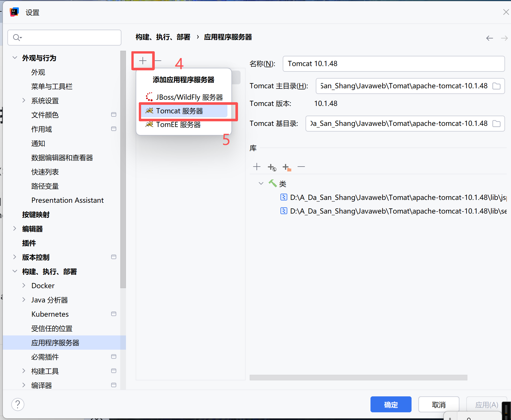This screenshot has width=511, height=420.
Task: Click project-level icon beside 作用域
Action: tap(114, 129)
